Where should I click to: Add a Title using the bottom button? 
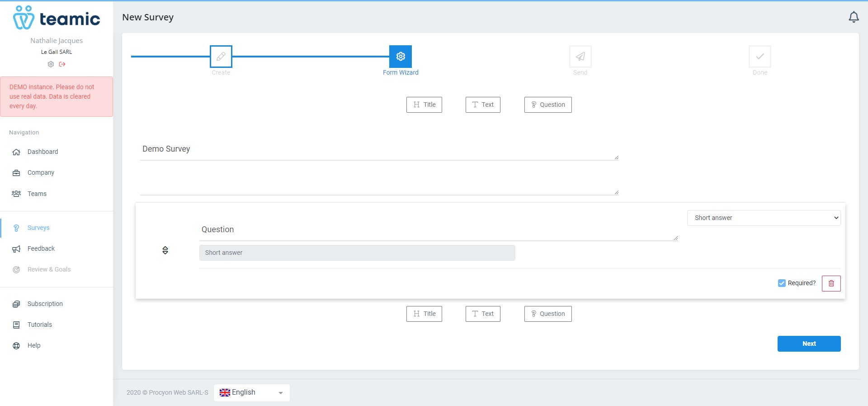coord(424,314)
